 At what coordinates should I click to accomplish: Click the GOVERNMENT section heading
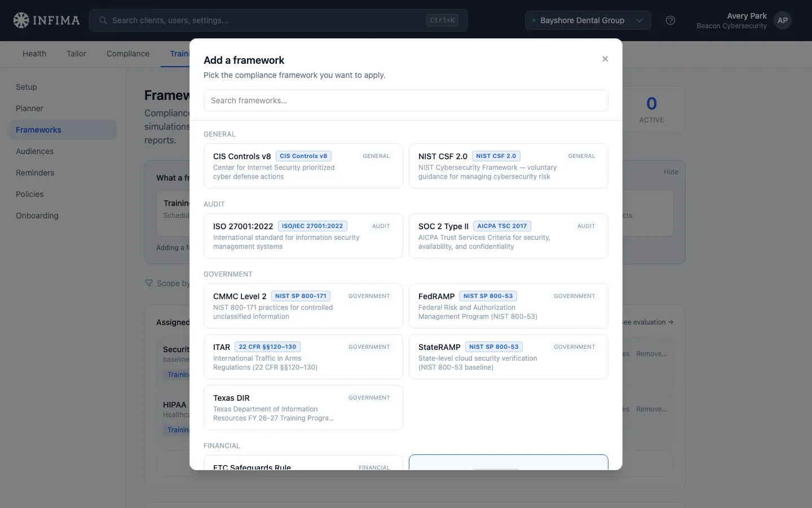pos(228,274)
